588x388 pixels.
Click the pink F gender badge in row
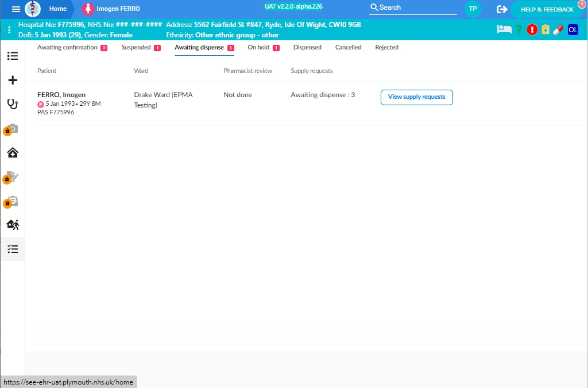click(41, 104)
